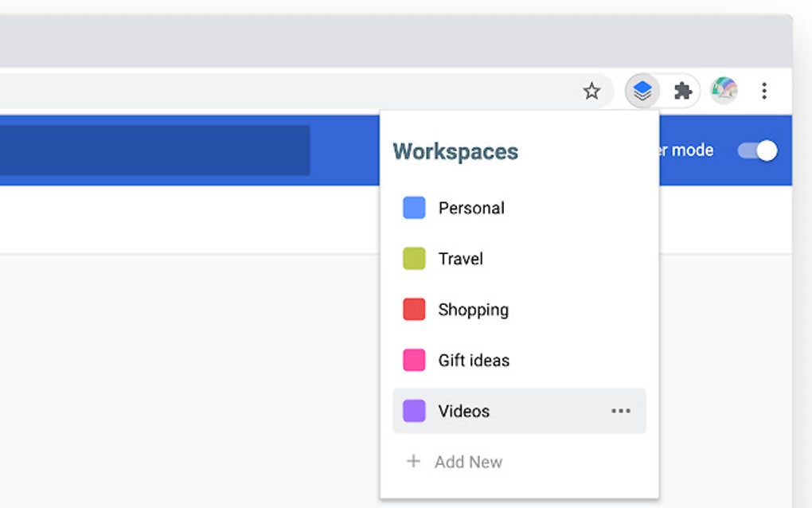Viewport: 812px width, 508px height.
Task: Click the Shopping workspace red swatch
Action: pos(413,309)
